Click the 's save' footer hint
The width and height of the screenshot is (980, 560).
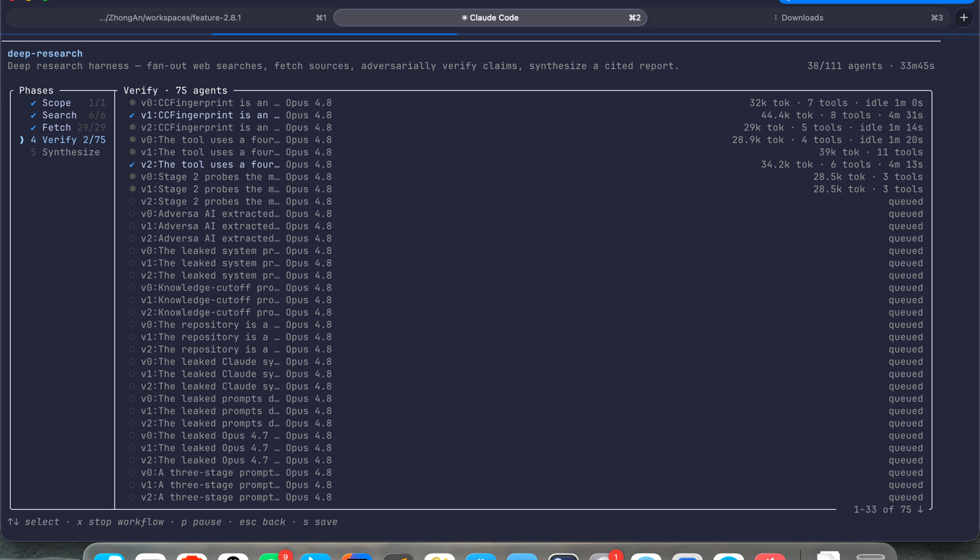pos(320,522)
